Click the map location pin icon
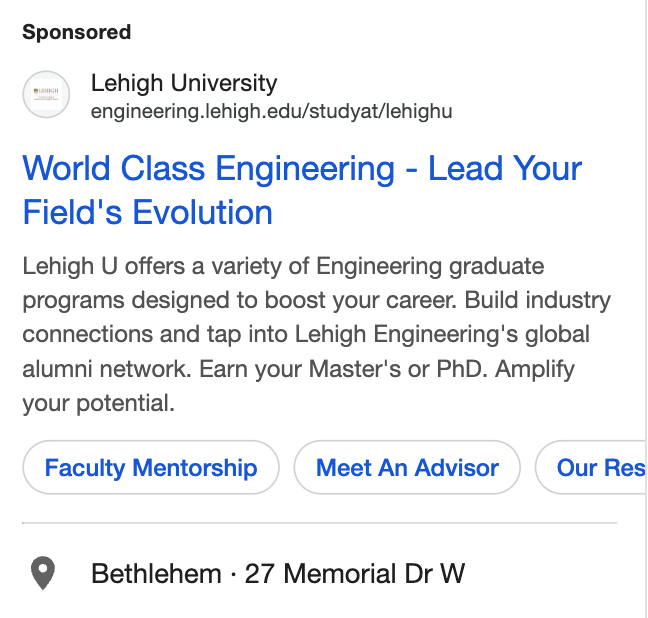The width and height of the screenshot is (648, 618). pos(42,574)
